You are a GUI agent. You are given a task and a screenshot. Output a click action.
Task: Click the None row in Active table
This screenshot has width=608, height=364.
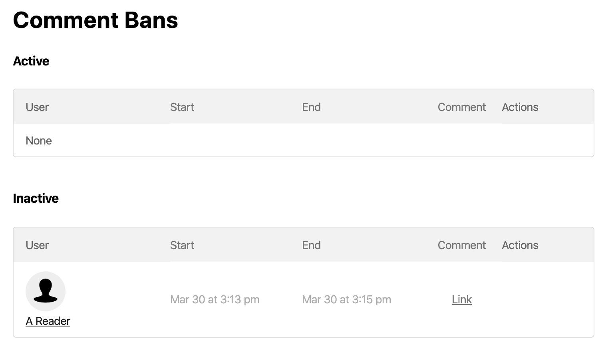coord(304,140)
